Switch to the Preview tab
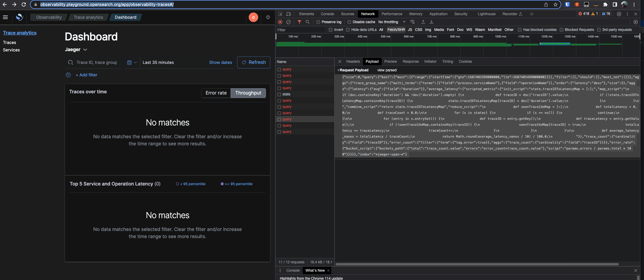Screen dimensions: 644x280 click(391, 62)
